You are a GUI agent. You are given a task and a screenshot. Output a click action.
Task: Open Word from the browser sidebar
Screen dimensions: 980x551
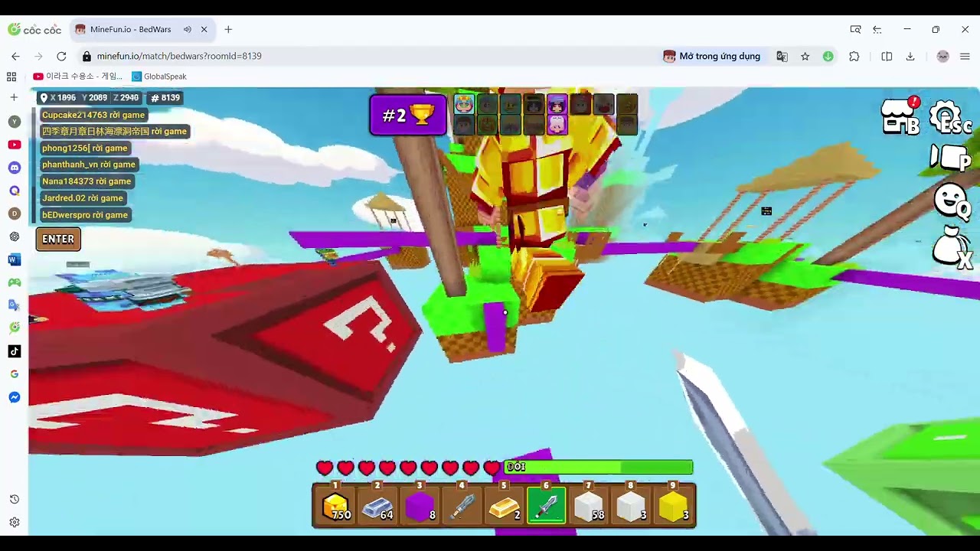14,259
